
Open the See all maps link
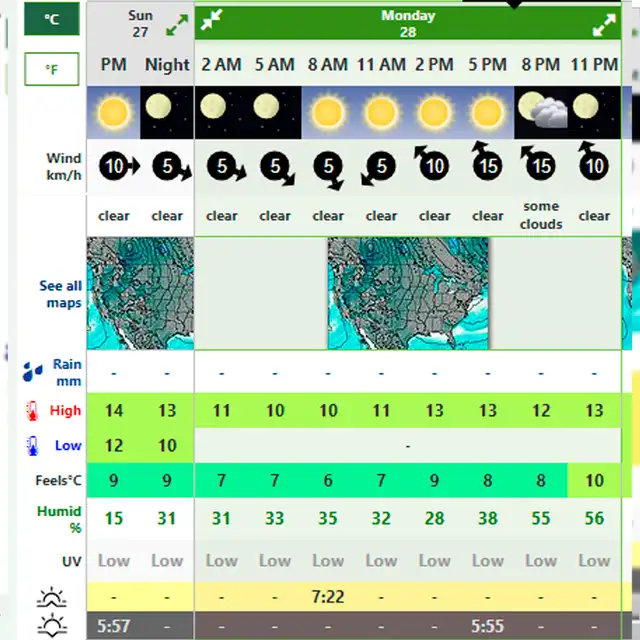60,294
